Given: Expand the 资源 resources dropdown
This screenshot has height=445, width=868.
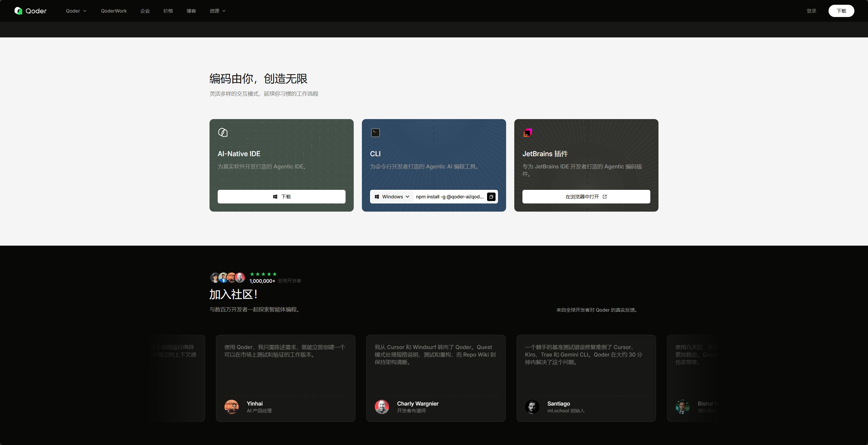Looking at the screenshot, I should click(x=218, y=11).
